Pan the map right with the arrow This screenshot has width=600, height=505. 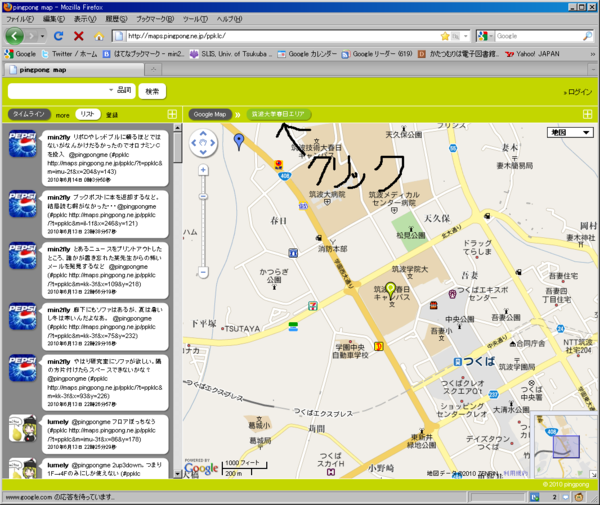tap(212, 143)
